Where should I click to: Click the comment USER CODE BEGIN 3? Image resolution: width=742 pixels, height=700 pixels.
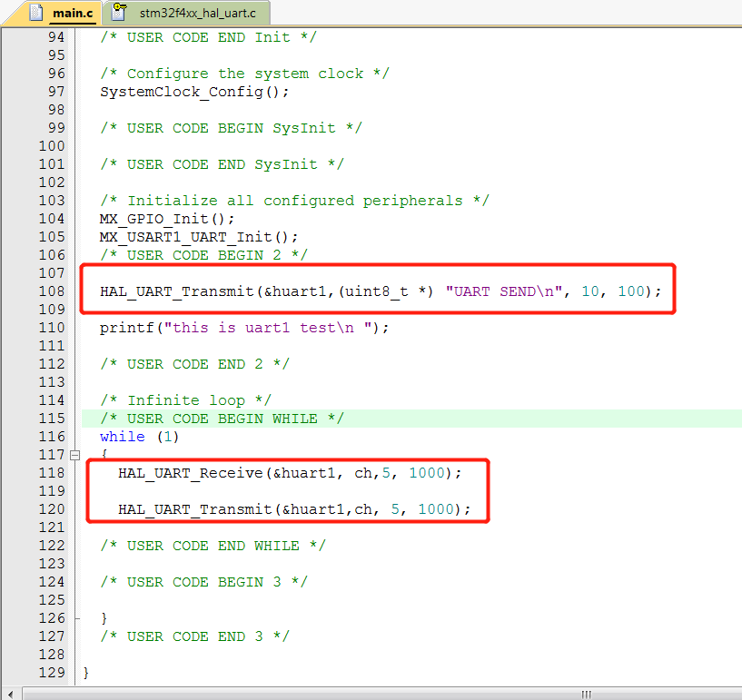tap(204, 582)
